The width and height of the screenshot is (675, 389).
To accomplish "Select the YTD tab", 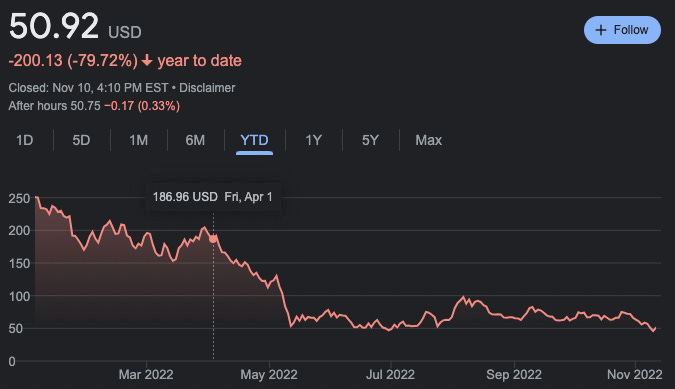I will point(254,140).
